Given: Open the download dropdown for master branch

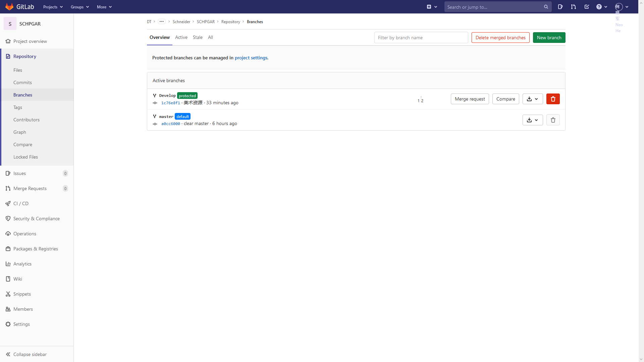Looking at the screenshot, I should [x=533, y=120].
